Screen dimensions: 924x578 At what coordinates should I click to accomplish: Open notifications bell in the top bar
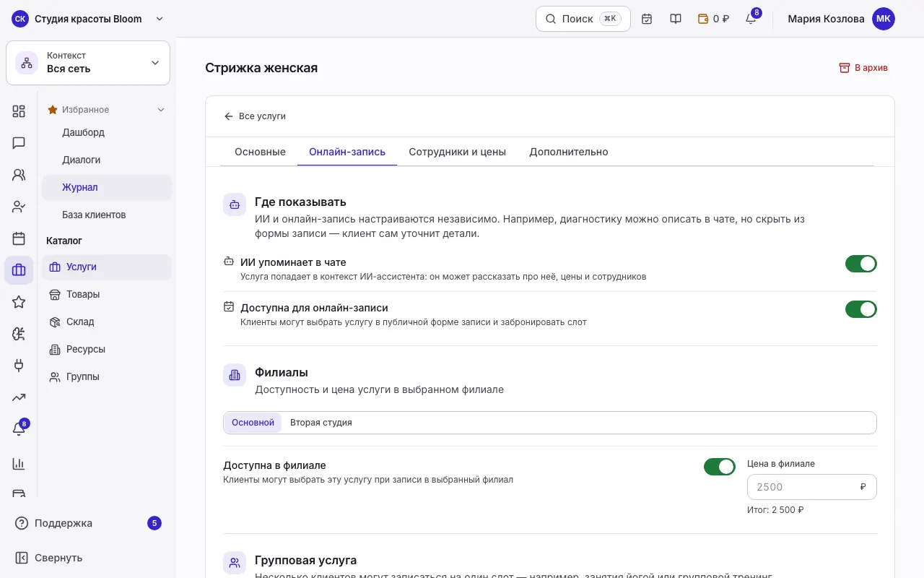pyautogui.click(x=751, y=19)
